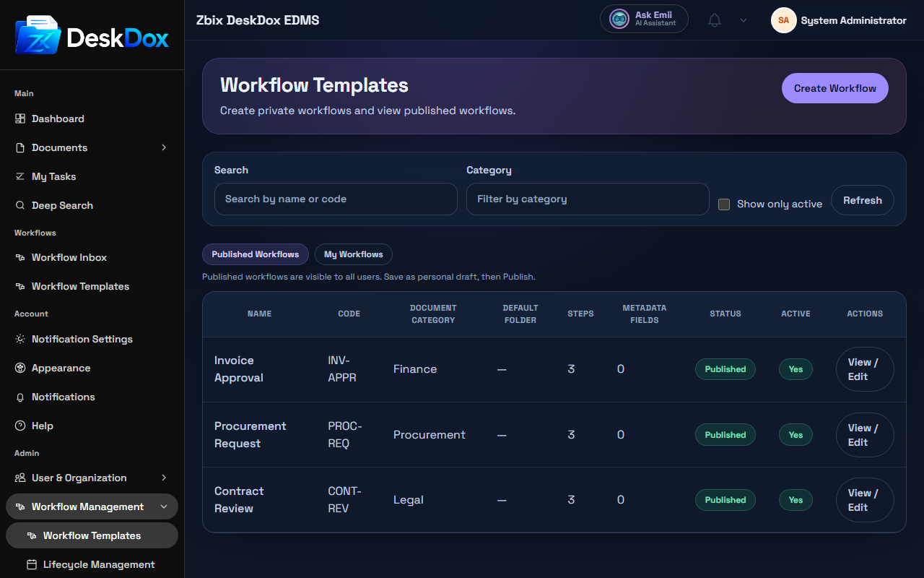
Task: Open the top bar dropdown chevron
Action: [x=744, y=20]
